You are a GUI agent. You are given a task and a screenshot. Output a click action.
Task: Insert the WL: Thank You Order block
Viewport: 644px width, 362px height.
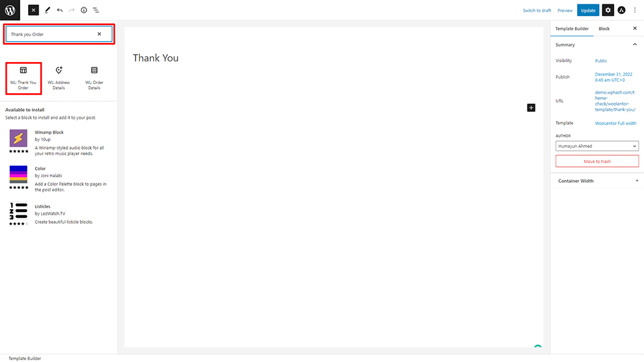(x=23, y=78)
